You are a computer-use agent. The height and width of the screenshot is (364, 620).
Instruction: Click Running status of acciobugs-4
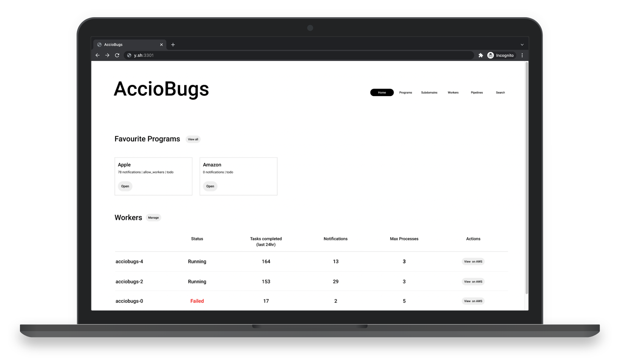(197, 262)
